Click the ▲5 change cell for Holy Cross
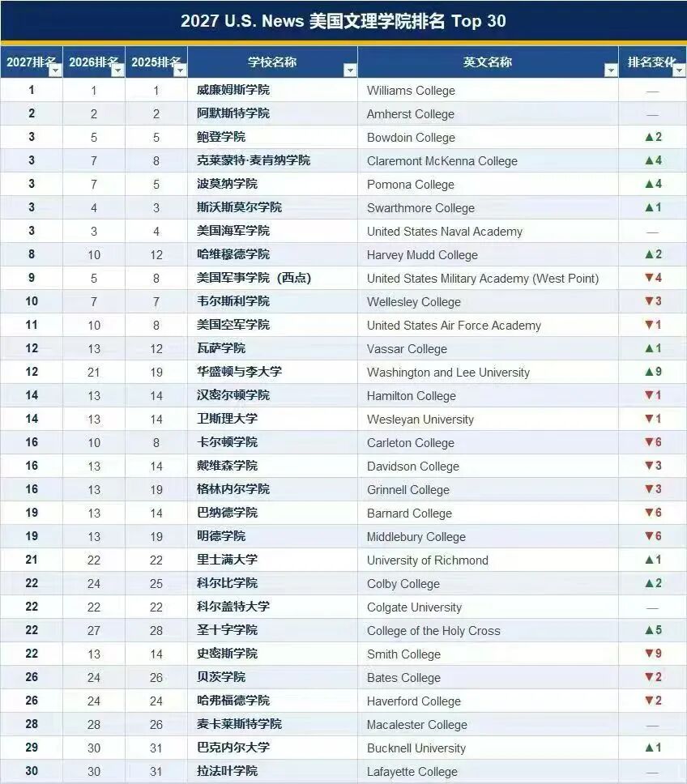 click(x=652, y=631)
